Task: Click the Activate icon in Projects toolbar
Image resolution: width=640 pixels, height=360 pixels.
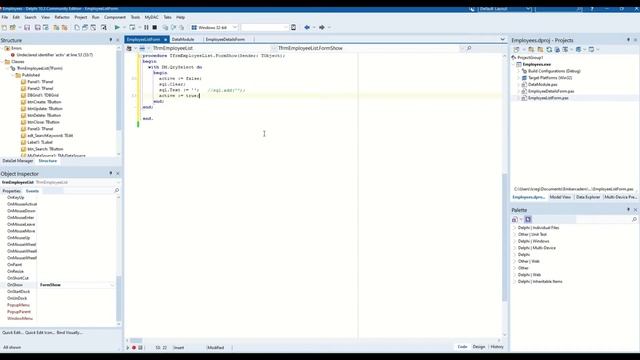Action: coord(517,49)
